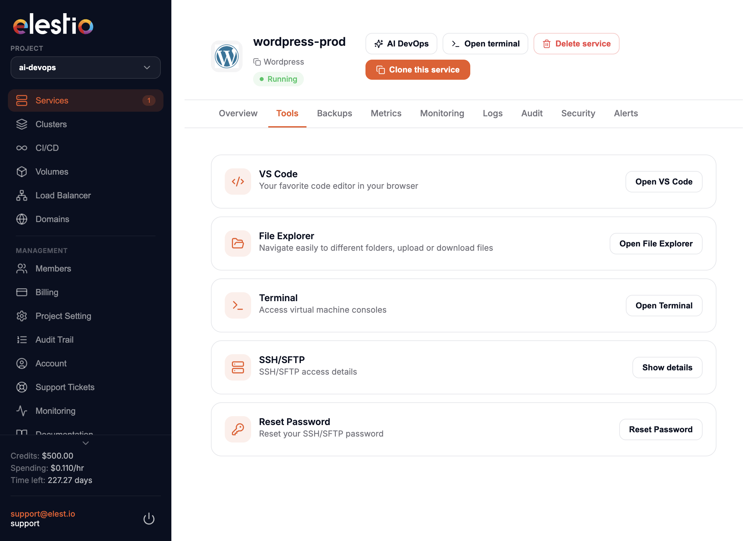Click the power logout icon
The width and height of the screenshot is (756, 541).
[149, 519]
